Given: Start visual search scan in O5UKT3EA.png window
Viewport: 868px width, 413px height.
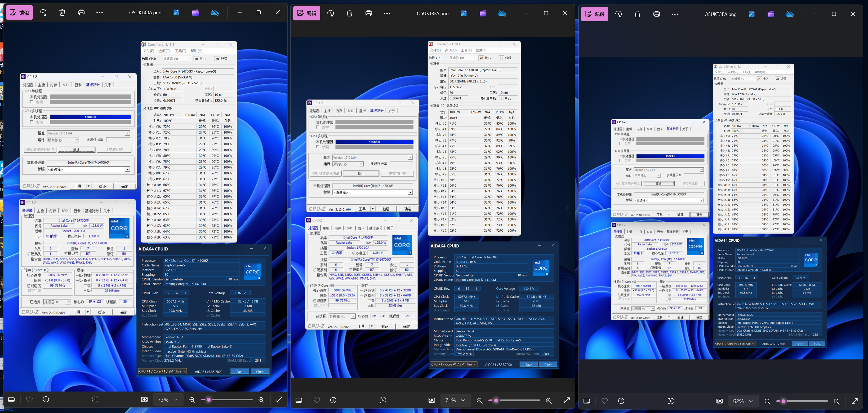Looking at the screenshot, I should 671,401.
